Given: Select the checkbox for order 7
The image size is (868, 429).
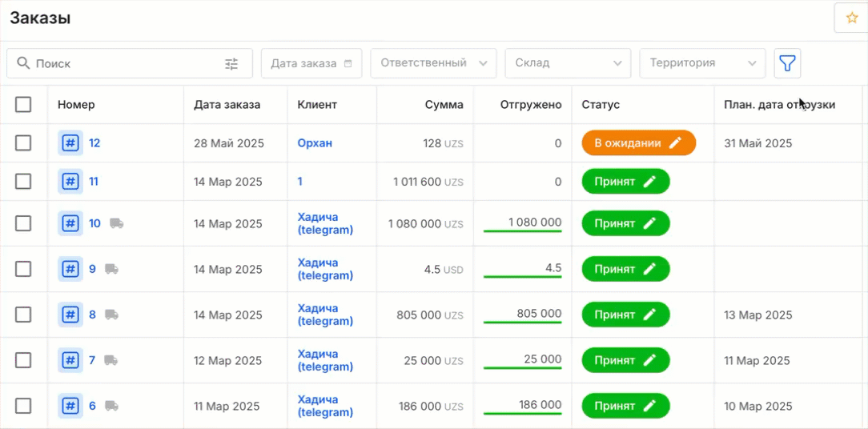Looking at the screenshot, I should 23,360.
